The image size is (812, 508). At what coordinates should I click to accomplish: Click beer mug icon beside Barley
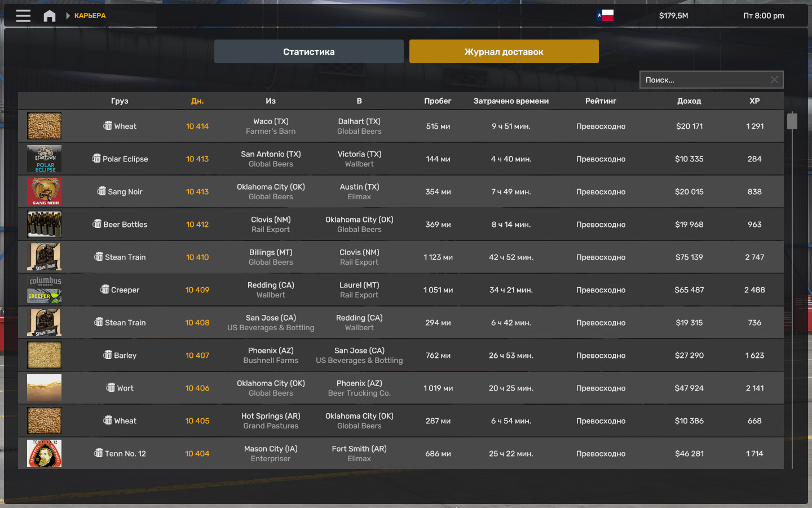point(108,355)
